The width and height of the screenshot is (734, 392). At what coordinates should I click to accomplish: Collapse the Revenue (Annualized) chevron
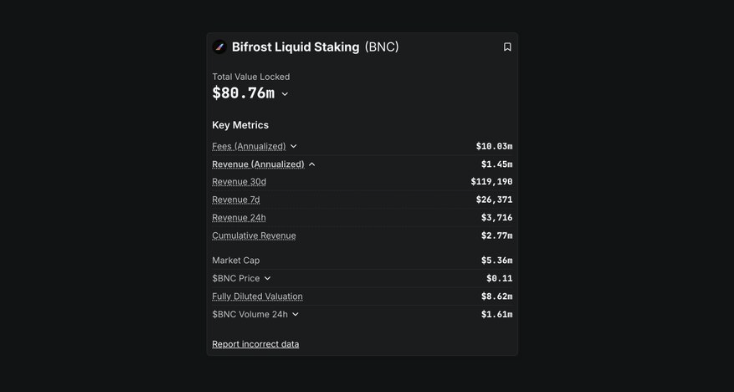tap(312, 164)
